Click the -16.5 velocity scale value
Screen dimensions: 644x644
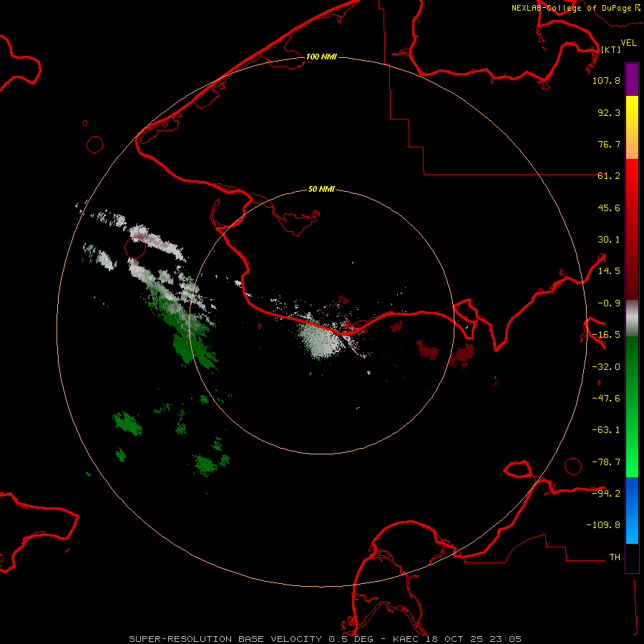606,335
